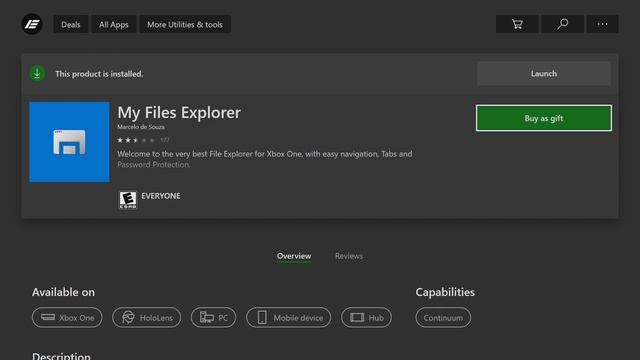Click the Hub display icon
Screen dimensions: 640x360
pos(357,318)
